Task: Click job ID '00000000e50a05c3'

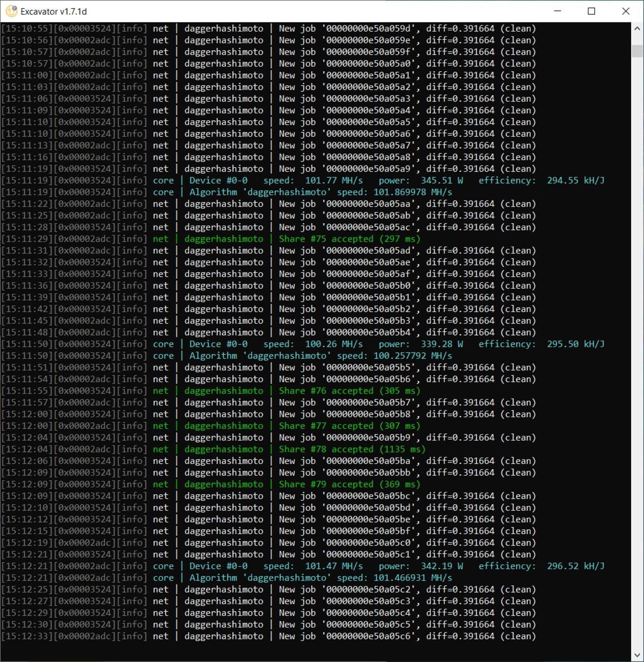Action: point(368,601)
